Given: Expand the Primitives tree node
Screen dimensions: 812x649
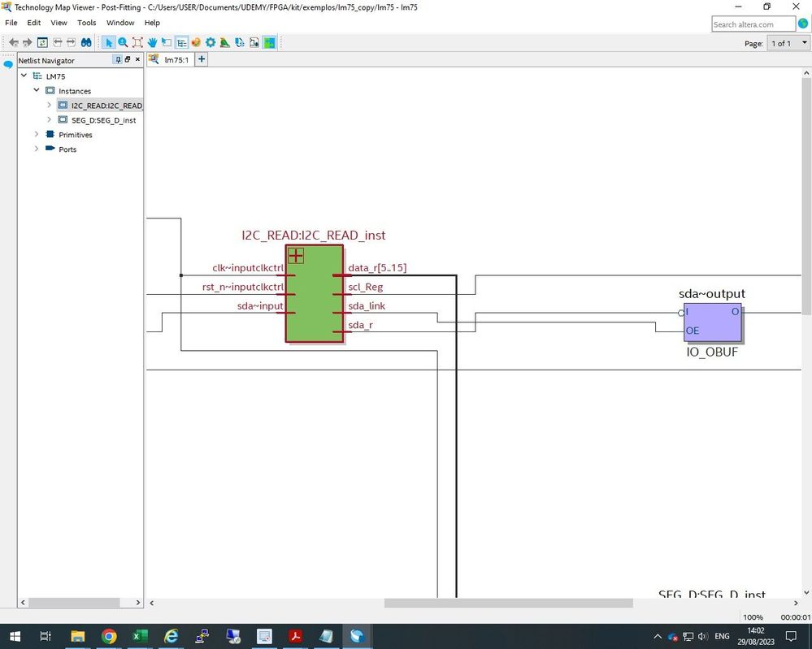Looking at the screenshot, I should 37,134.
